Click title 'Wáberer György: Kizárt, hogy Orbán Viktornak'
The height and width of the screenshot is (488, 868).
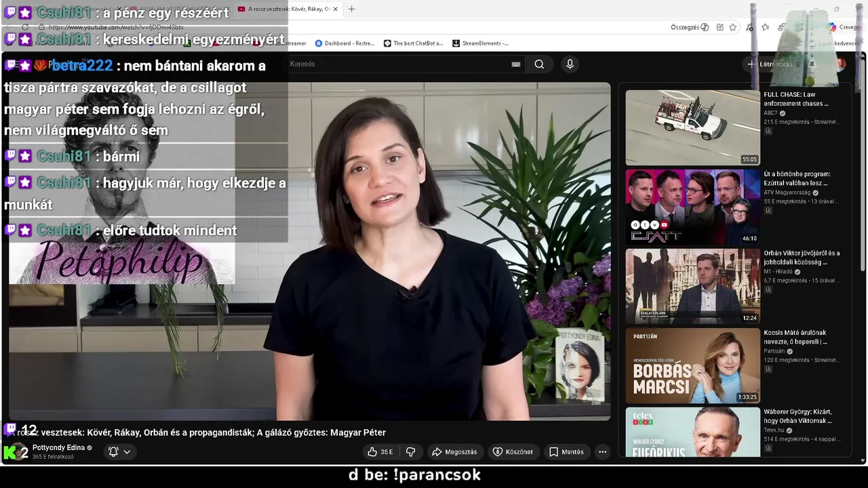coord(797,416)
